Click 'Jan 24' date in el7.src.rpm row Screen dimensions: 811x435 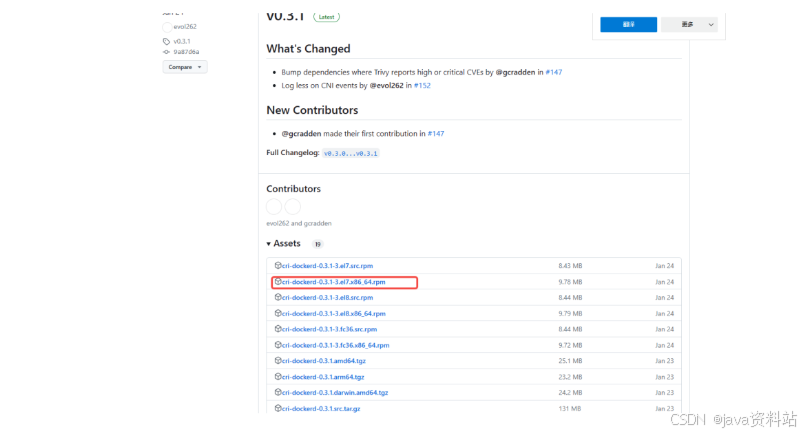coord(665,266)
